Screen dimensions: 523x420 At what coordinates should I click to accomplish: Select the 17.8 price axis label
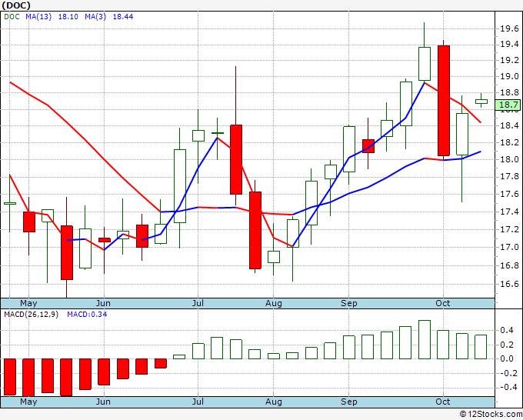tap(509, 176)
